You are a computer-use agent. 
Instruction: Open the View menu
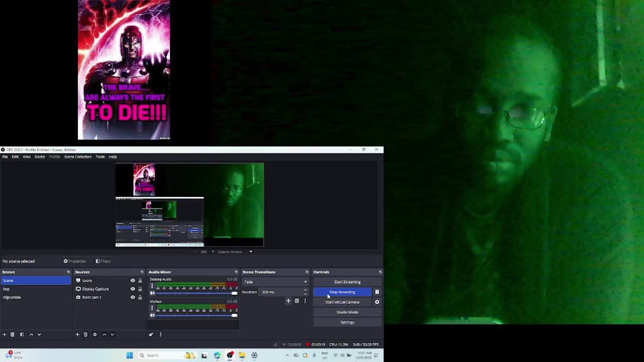point(27,157)
